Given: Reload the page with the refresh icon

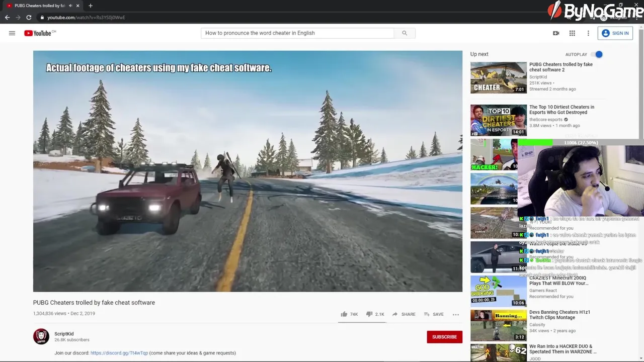Looking at the screenshot, I should 29,18.
